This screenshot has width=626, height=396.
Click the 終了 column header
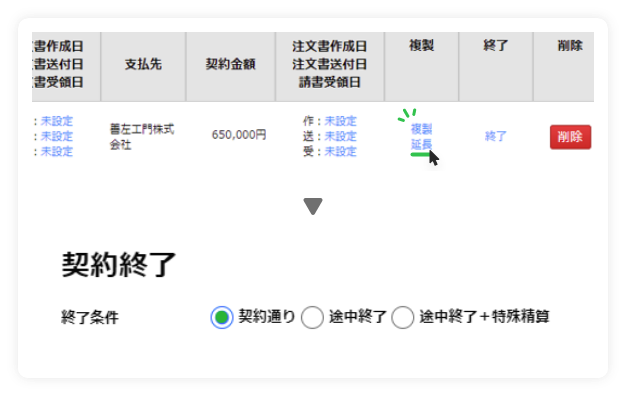(495, 46)
